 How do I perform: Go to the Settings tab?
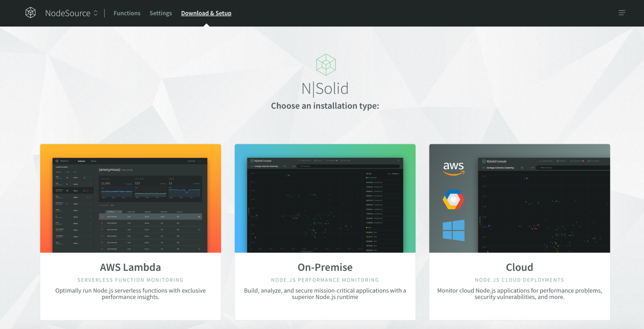click(161, 13)
